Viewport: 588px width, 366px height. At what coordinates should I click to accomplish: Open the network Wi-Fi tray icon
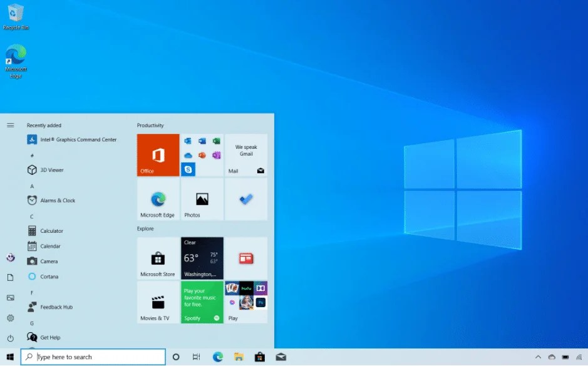(x=579, y=357)
